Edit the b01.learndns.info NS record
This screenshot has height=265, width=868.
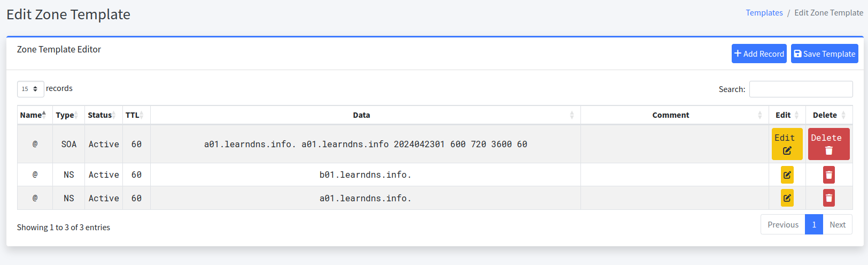tap(787, 175)
